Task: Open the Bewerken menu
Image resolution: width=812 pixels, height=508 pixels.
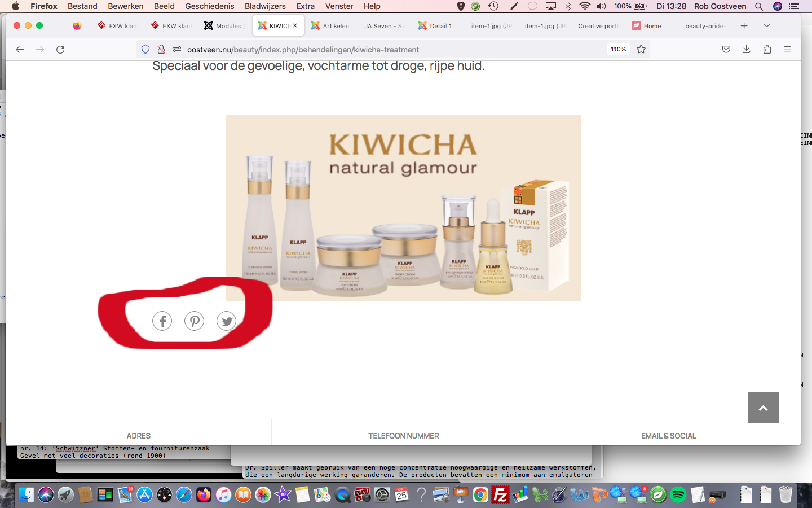Action: point(126,6)
